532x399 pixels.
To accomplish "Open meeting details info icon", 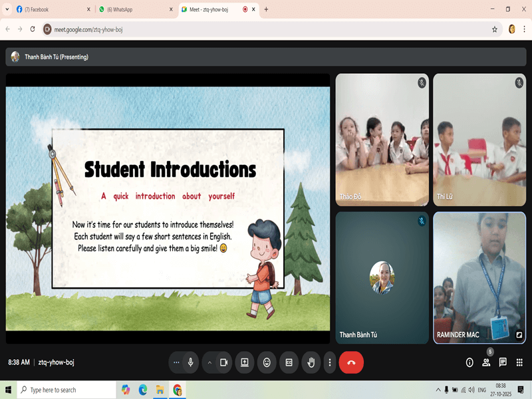I will [469, 362].
